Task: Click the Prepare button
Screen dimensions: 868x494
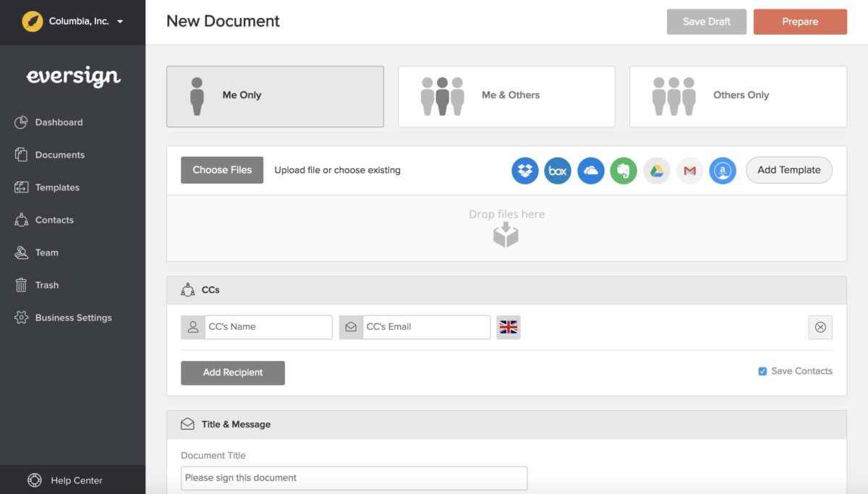Action: pyautogui.click(x=800, y=22)
